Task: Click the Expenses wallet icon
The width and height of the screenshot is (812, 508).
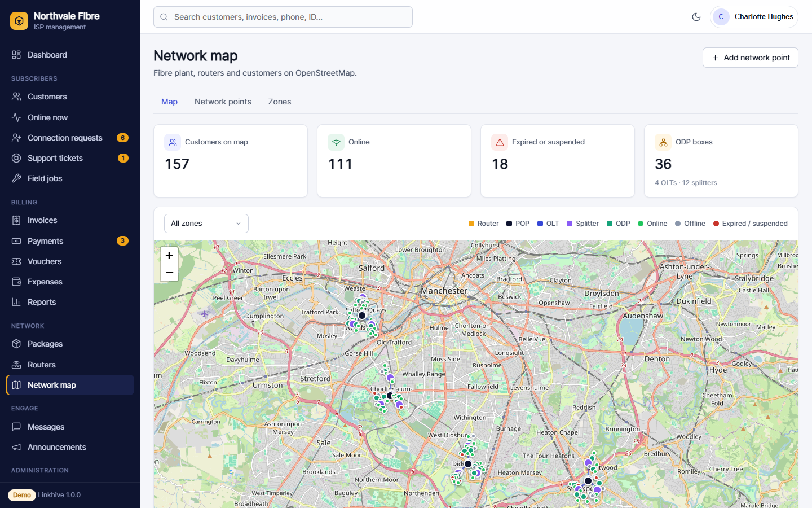Action: tap(16, 282)
